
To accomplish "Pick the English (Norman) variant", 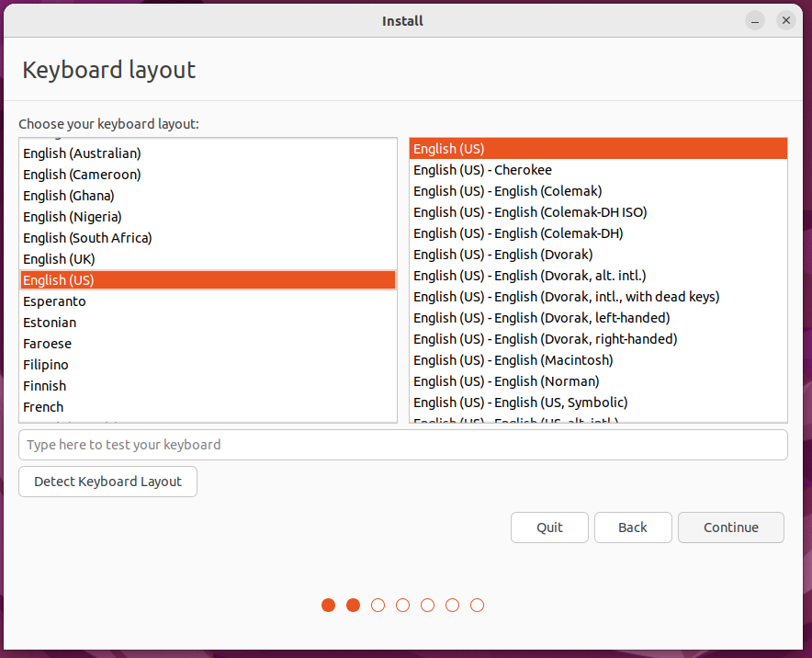I will [x=505, y=381].
